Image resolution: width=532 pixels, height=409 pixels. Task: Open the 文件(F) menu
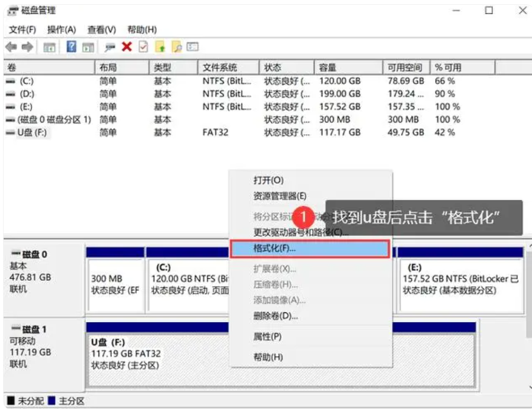(x=22, y=30)
